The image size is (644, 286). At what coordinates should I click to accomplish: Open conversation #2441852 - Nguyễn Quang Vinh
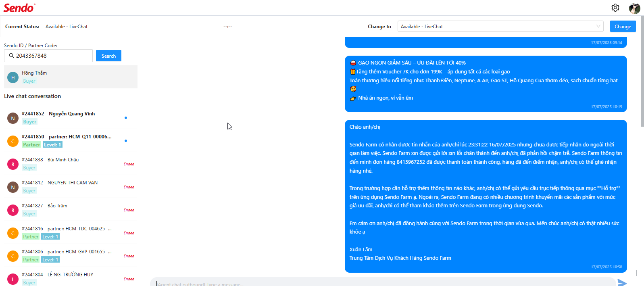(x=71, y=118)
